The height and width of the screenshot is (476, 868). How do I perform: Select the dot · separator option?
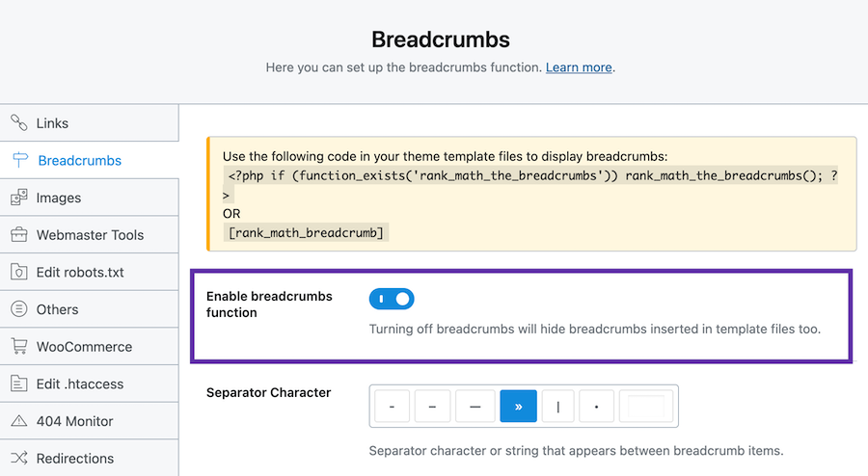tap(598, 407)
